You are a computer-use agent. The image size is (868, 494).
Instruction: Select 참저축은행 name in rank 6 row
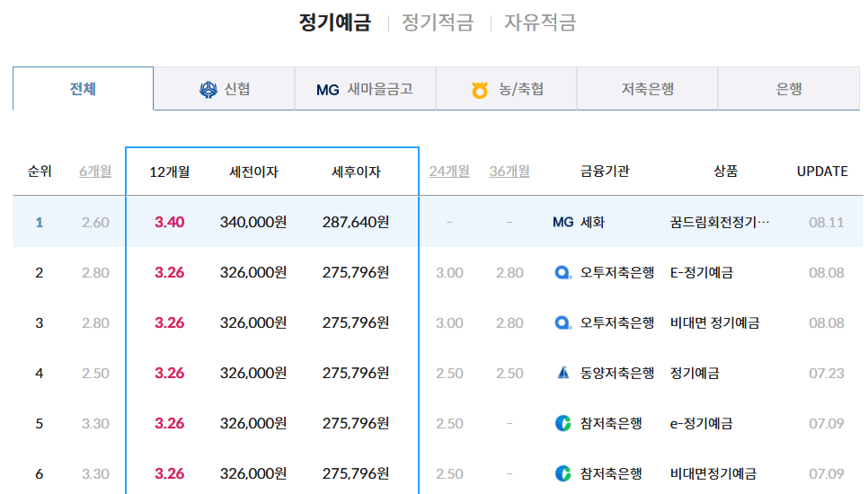(x=611, y=474)
